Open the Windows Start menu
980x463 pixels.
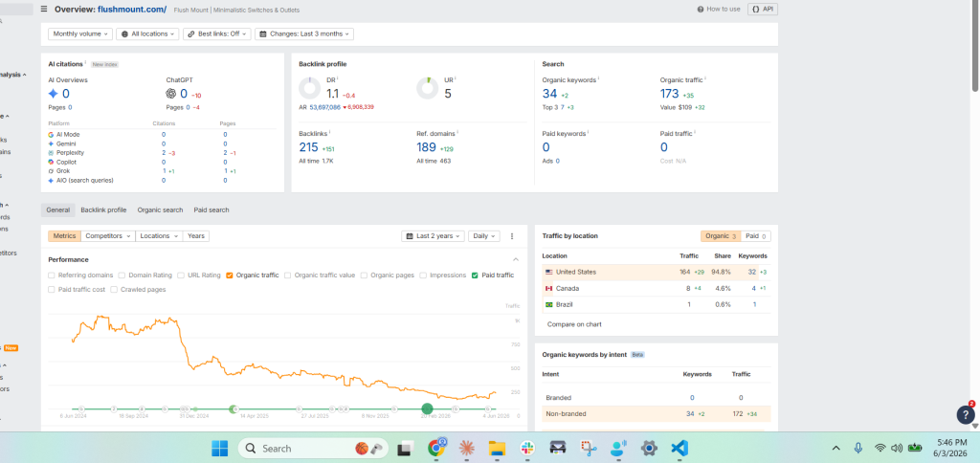click(220, 448)
